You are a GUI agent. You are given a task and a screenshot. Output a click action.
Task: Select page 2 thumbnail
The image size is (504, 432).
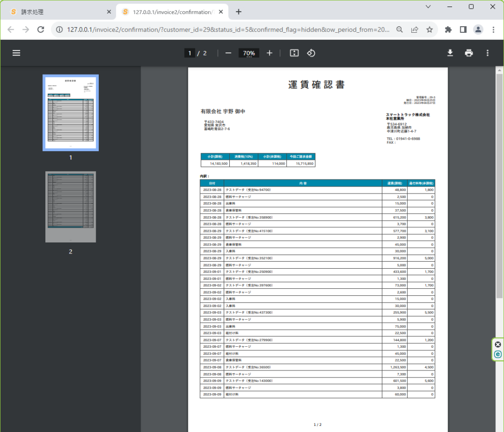click(x=71, y=207)
